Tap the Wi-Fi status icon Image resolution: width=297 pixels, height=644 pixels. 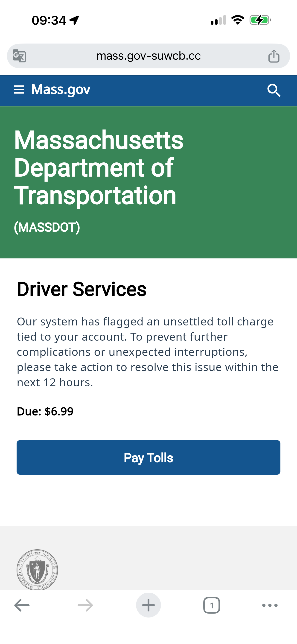[x=238, y=20]
